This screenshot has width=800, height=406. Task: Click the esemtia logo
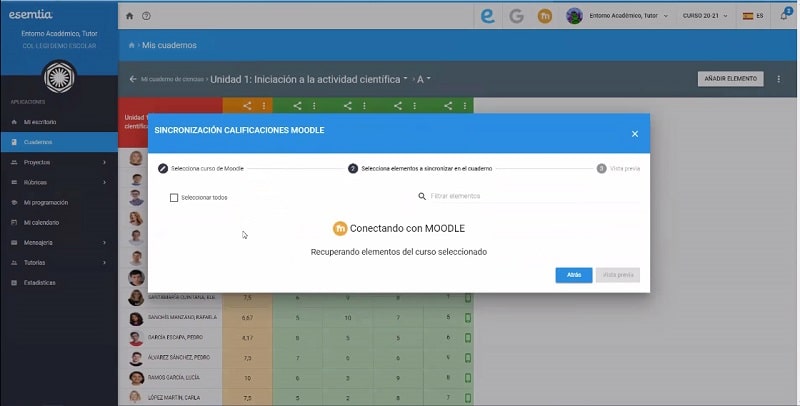[x=31, y=14]
